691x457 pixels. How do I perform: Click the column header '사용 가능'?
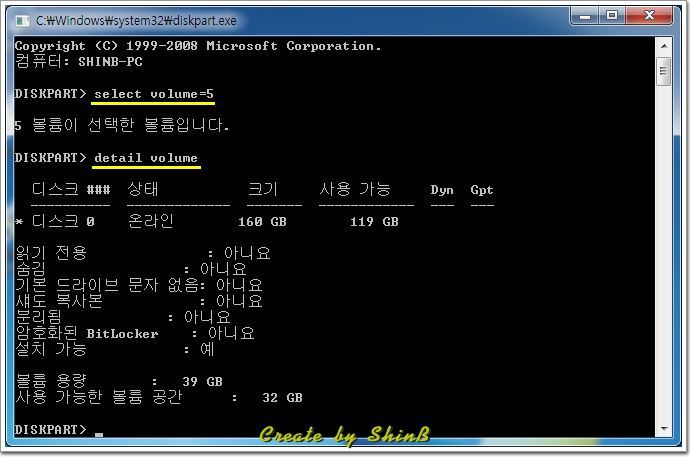355,189
